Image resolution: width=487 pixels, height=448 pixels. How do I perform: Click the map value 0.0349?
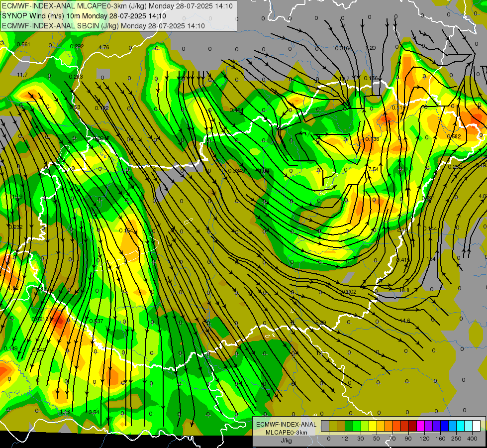point(236,171)
